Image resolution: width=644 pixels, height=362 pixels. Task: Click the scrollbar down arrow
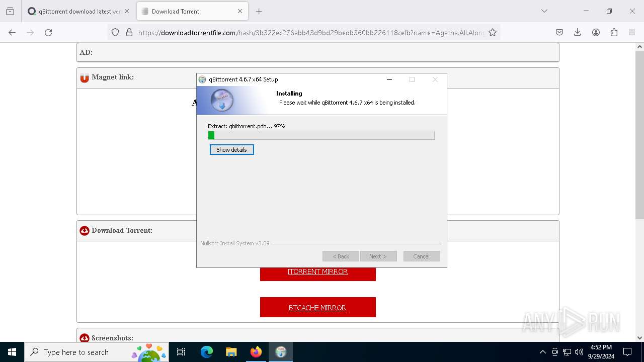[x=640, y=338]
